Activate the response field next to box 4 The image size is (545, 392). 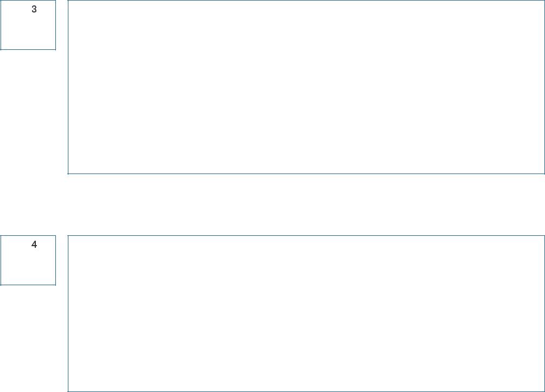click(306, 313)
